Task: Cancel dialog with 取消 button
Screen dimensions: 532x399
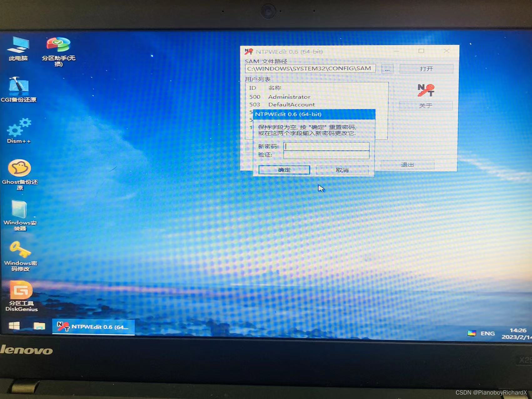Action: [342, 170]
